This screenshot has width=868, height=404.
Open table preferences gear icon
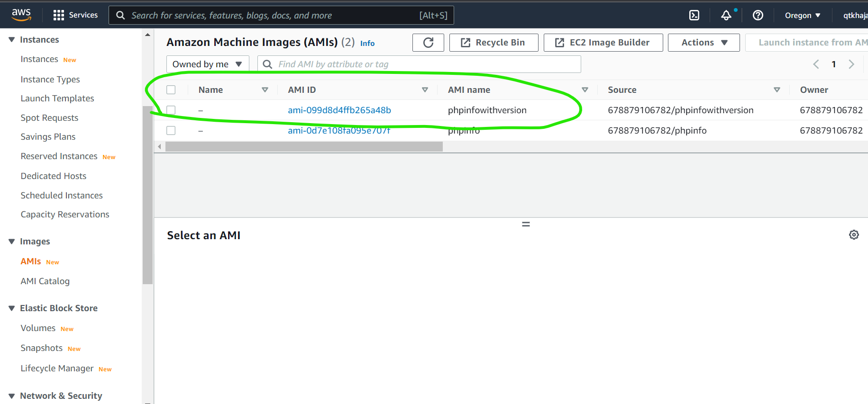853,235
